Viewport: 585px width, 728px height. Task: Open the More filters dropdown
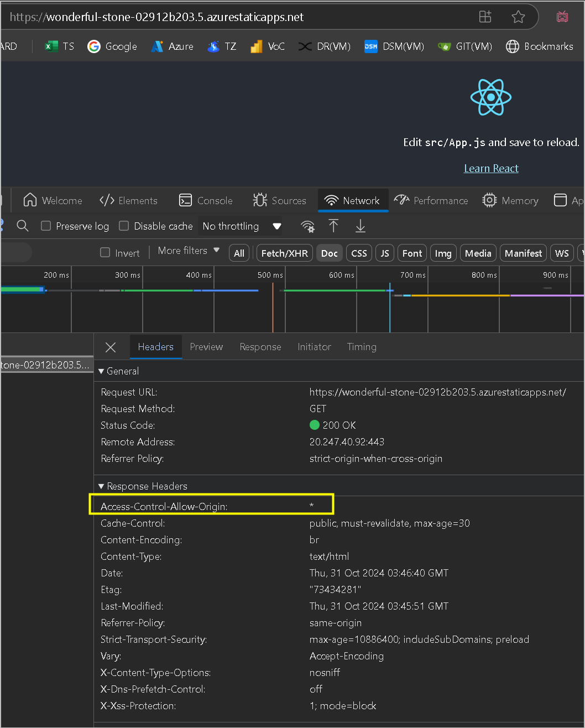189,251
